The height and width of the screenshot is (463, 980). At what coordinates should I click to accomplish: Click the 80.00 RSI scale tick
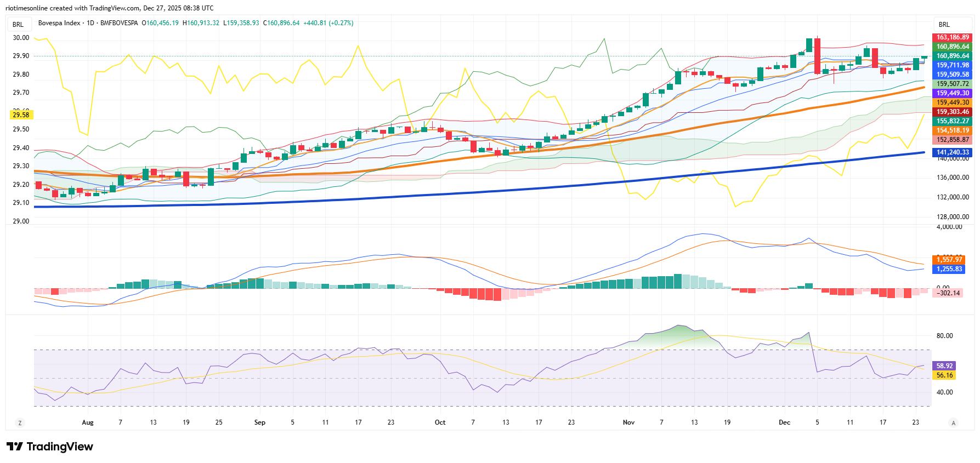944,336
